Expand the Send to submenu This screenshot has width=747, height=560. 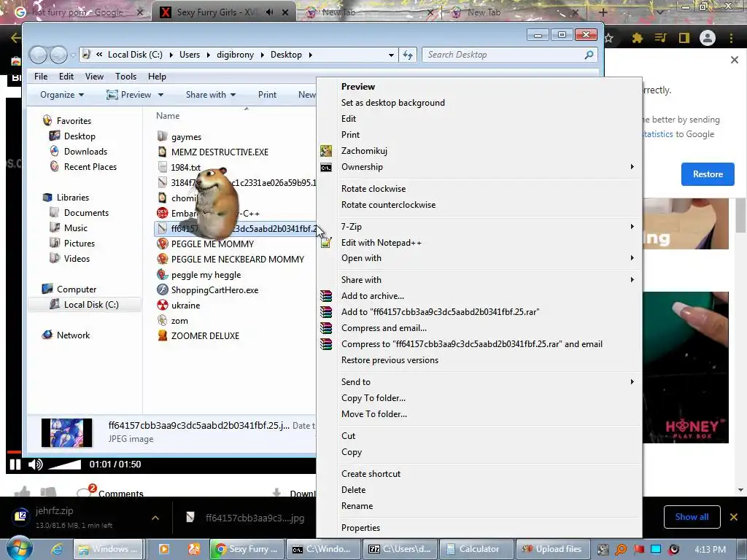pyautogui.click(x=481, y=382)
